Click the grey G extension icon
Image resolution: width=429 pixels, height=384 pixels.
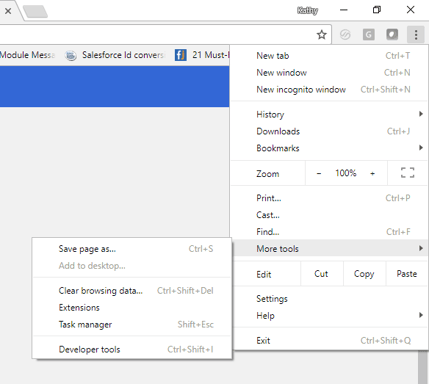coord(369,35)
